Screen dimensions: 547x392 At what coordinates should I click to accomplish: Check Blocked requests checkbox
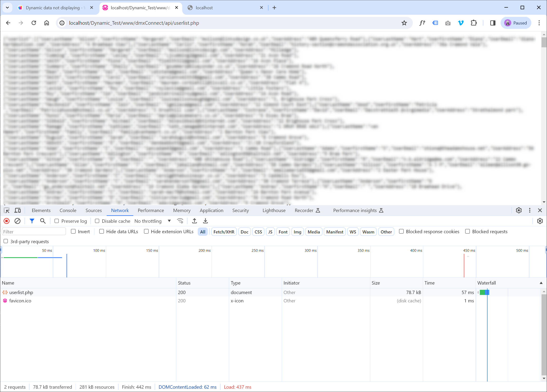(x=467, y=231)
